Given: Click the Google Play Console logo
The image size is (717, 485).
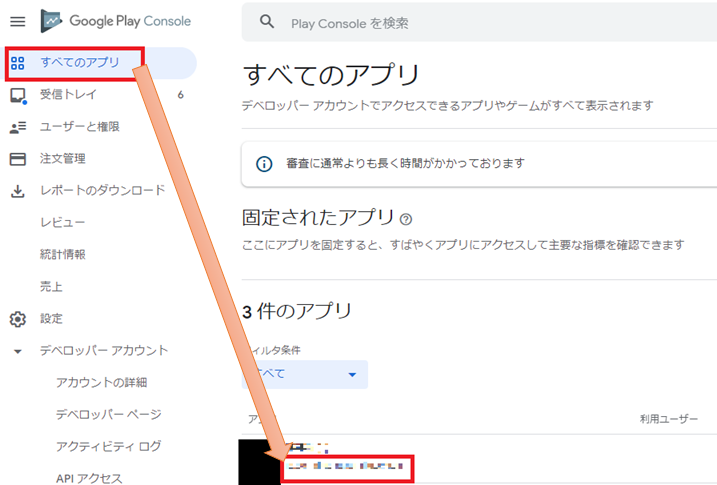Looking at the screenshot, I should (116, 21).
